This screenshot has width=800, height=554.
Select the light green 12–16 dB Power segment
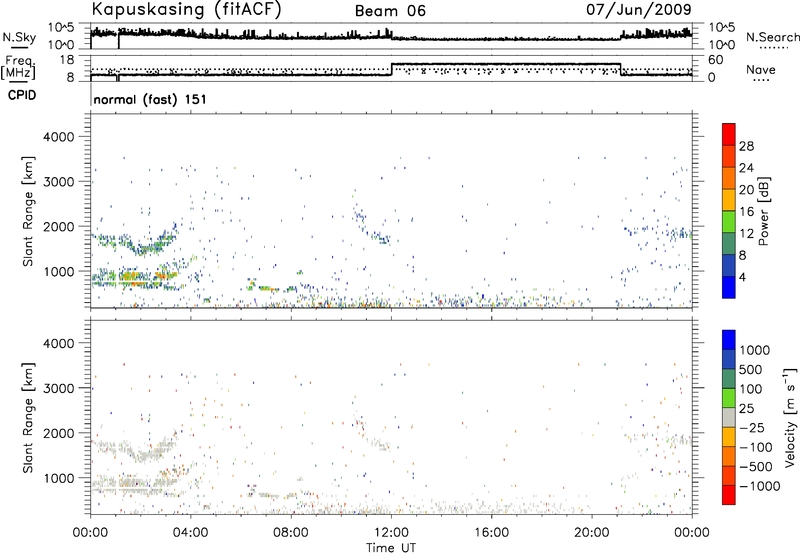[x=729, y=222]
